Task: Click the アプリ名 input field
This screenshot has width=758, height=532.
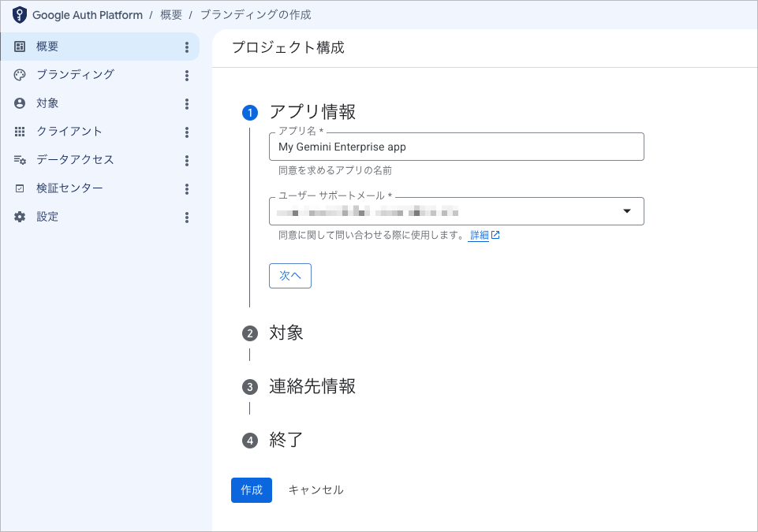Action: coord(457,147)
